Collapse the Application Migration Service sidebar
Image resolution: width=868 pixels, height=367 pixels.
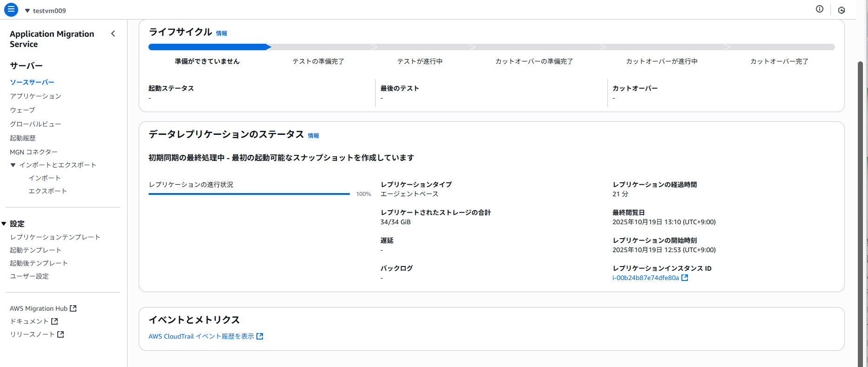click(113, 33)
